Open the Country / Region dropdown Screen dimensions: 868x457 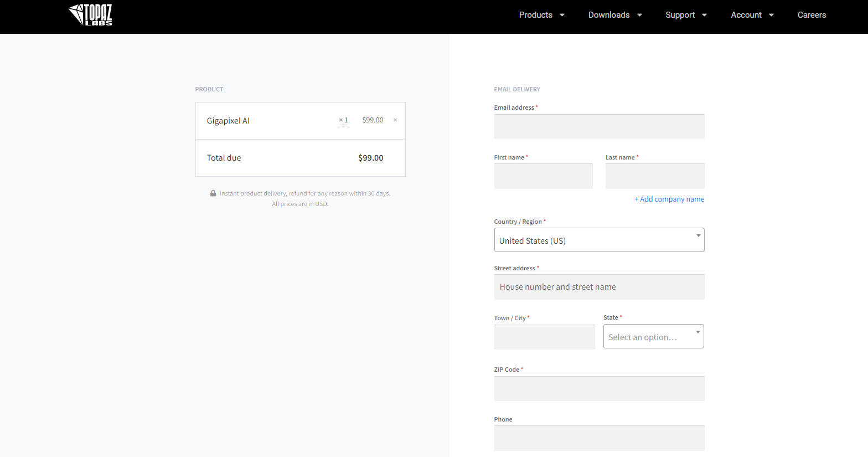(599, 240)
